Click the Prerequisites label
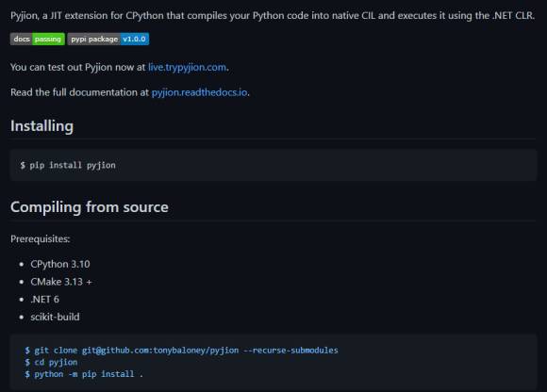 coord(41,238)
